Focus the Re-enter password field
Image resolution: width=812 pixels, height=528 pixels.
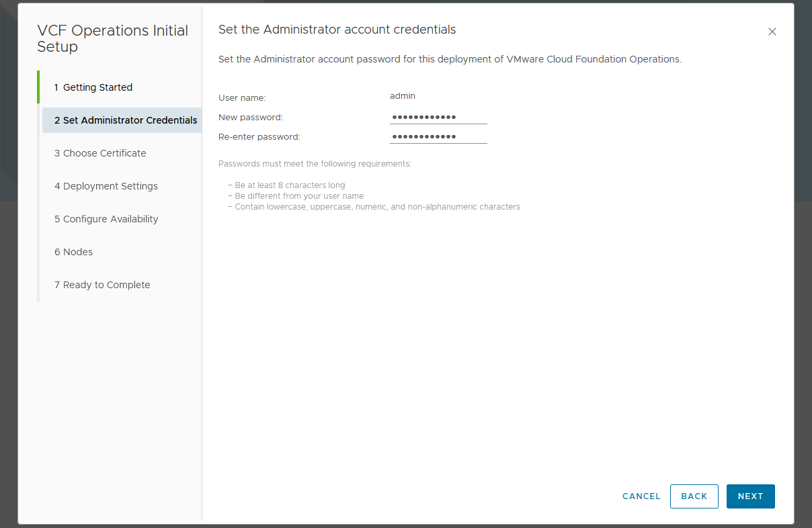(438, 136)
